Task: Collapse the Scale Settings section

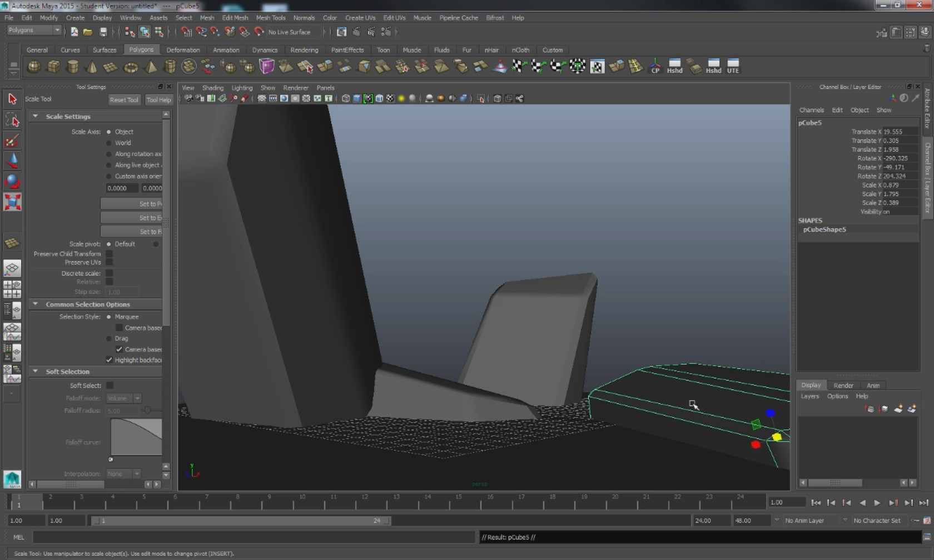Action: coord(36,117)
